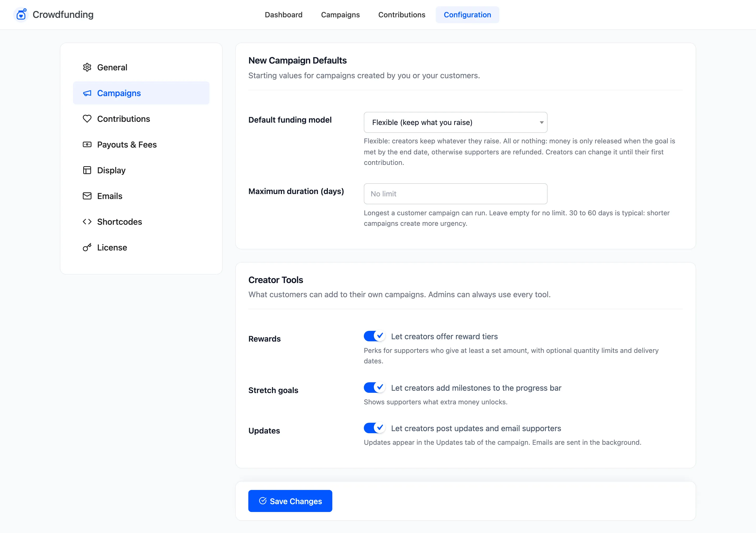The width and height of the screenshot is (756, 533).
Task: Disable the reward tiers toggle
Action: click(374, 336)
